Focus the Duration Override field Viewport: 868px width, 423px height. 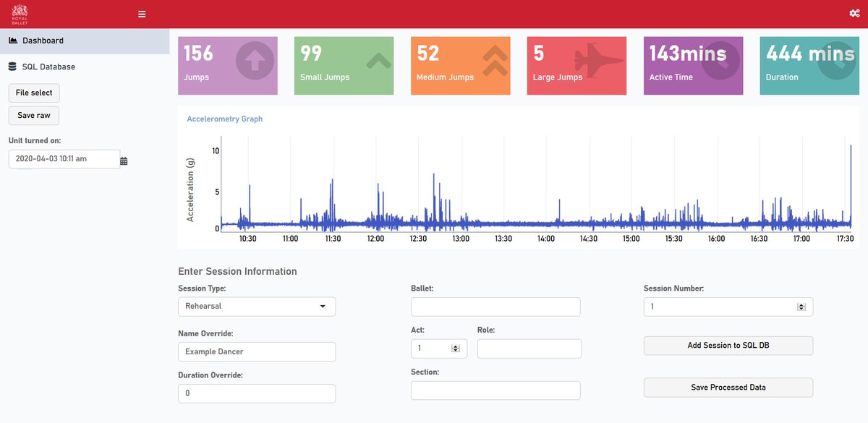pyautogui.click(x=257, y=393)
